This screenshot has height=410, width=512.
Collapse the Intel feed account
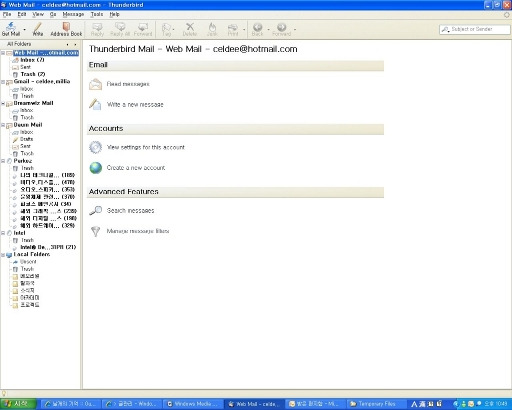(x=3, y=233)
